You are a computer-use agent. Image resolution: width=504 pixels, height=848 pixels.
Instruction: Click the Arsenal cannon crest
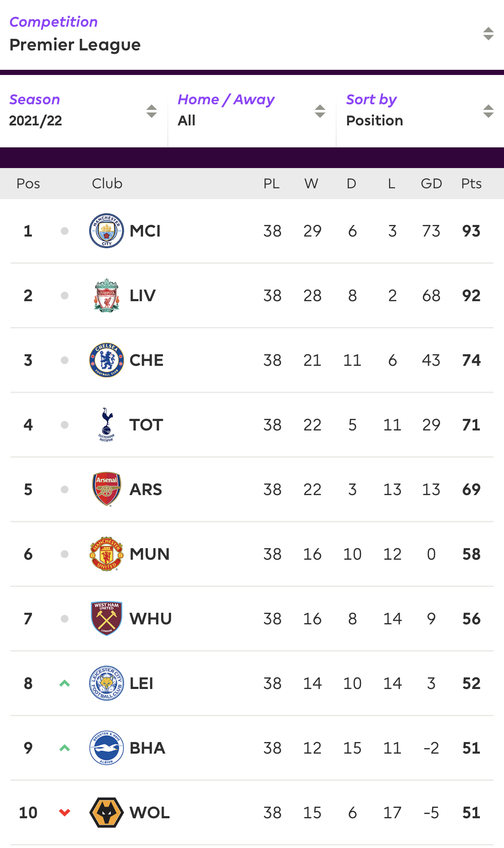[x=106, y=489]
